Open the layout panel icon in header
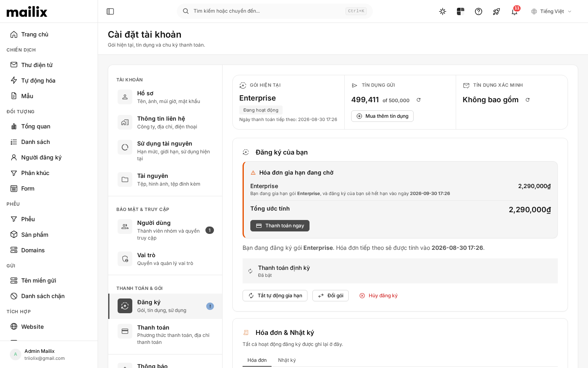Screen dimensions: 588x368 [x=461, y=11]
